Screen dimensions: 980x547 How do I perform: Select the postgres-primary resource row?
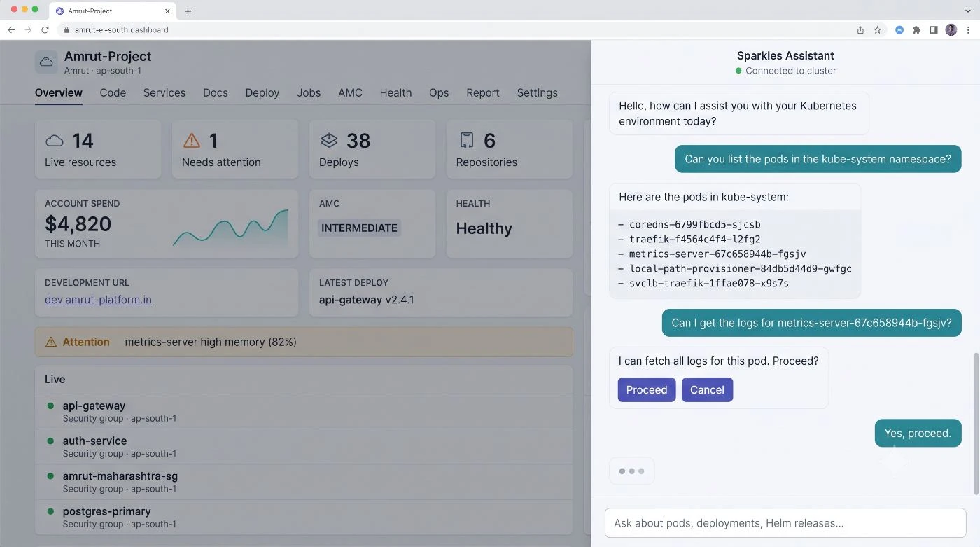click(x=304, y=517)
